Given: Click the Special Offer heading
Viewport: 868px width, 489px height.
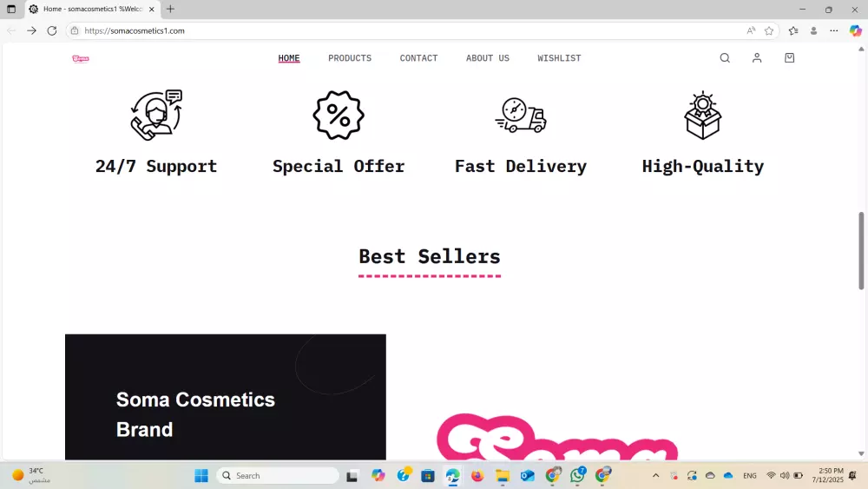Looking at the screenshot, I should coord(339,166).
